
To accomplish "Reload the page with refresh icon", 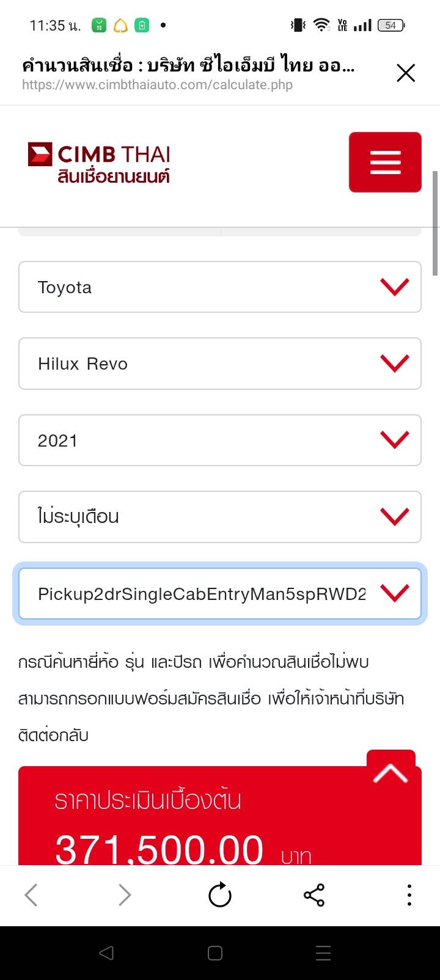I will [220, 896].
